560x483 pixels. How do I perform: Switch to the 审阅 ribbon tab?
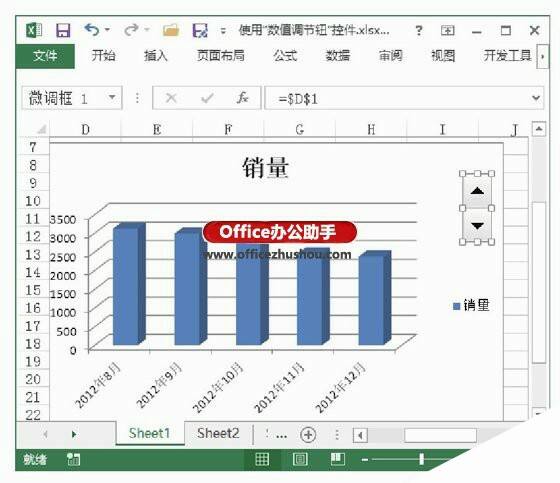coord(390,56)
